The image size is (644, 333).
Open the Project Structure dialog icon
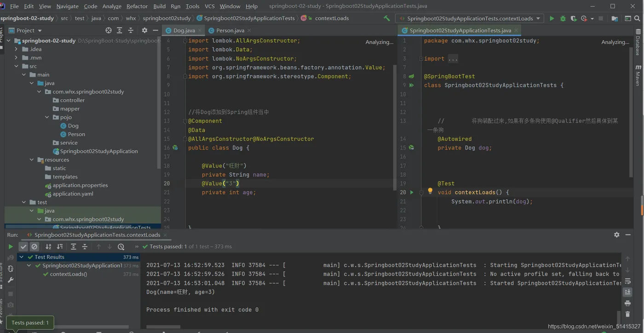click(615, 18)
